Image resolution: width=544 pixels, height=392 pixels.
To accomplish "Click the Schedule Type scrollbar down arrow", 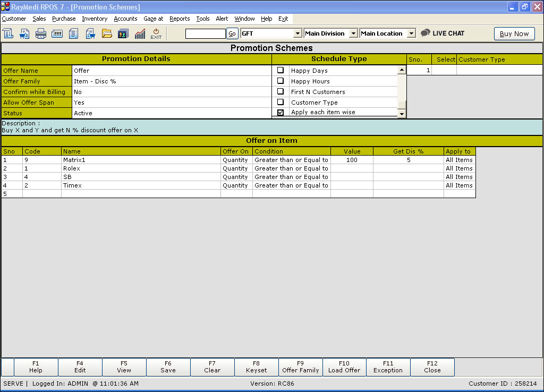I will [402, 114].
